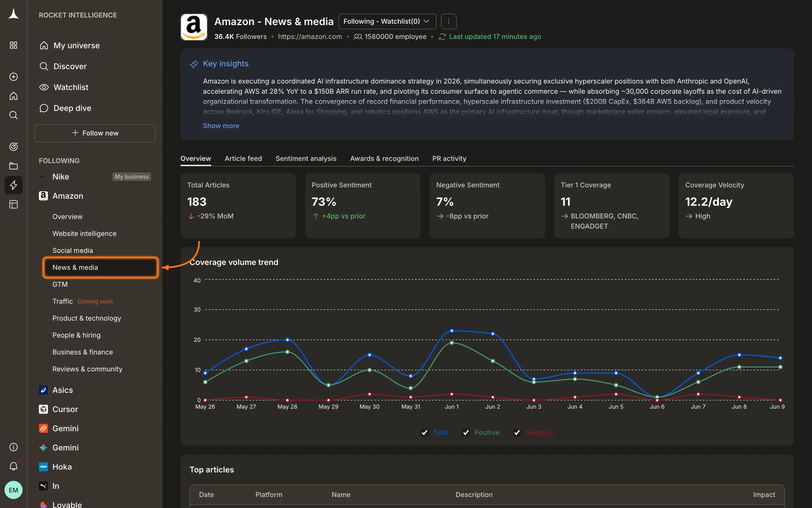
Task: Click the Total Articles 183 card
Action: (238, 206)
